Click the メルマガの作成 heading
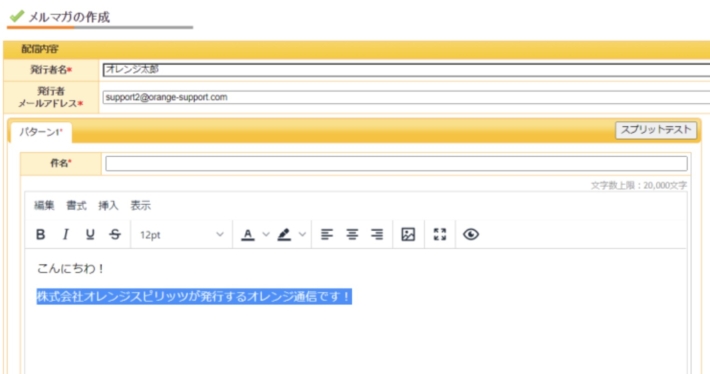 tap(69, 17)
